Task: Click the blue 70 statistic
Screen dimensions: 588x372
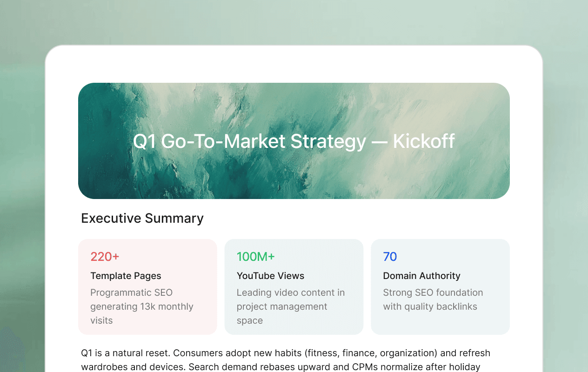Action: pyautogui.click(x=390, y=257)
